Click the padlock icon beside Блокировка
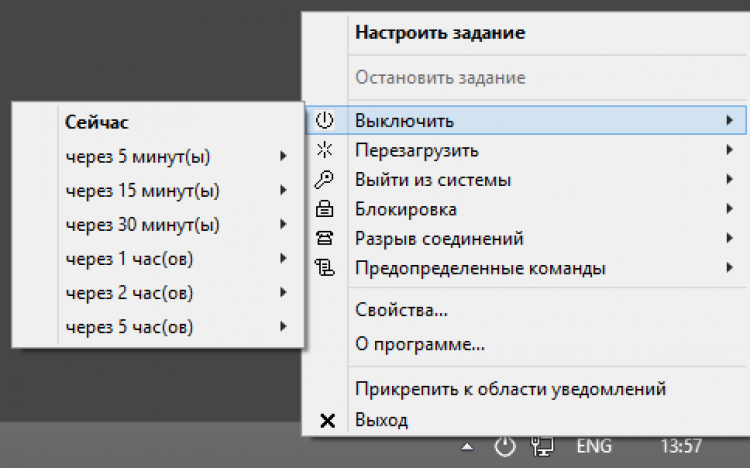The image size is (750, 468). [324, 210]
